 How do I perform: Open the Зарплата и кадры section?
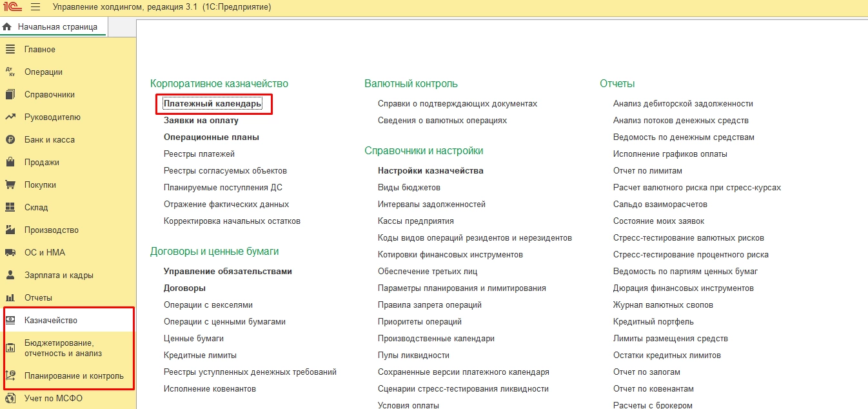(x=59, y=275)
